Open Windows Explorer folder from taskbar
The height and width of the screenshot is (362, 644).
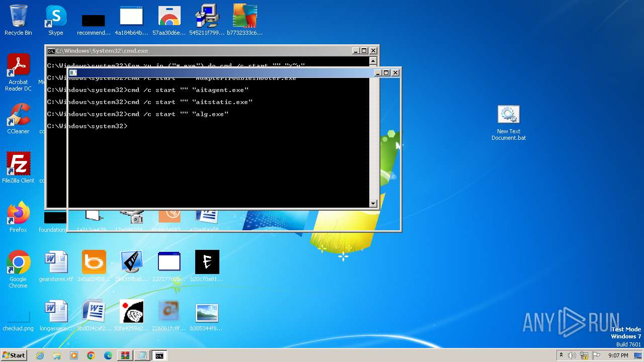[x=57, y=355]
